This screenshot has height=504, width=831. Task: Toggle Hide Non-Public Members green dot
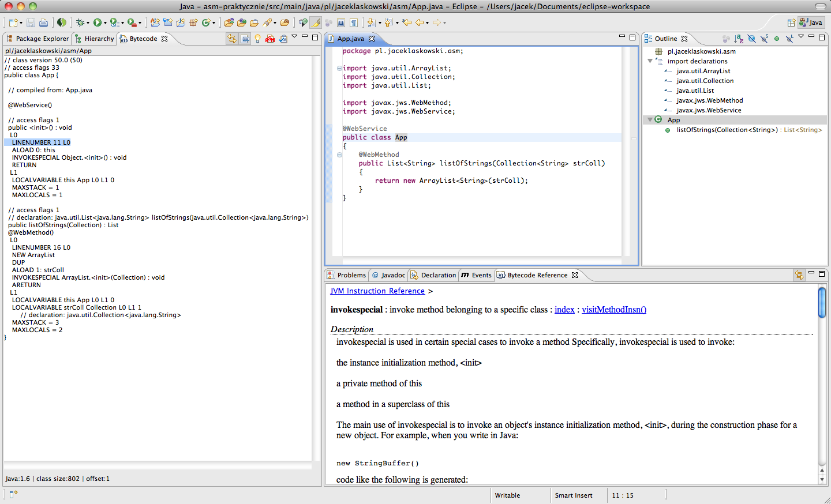777,39
